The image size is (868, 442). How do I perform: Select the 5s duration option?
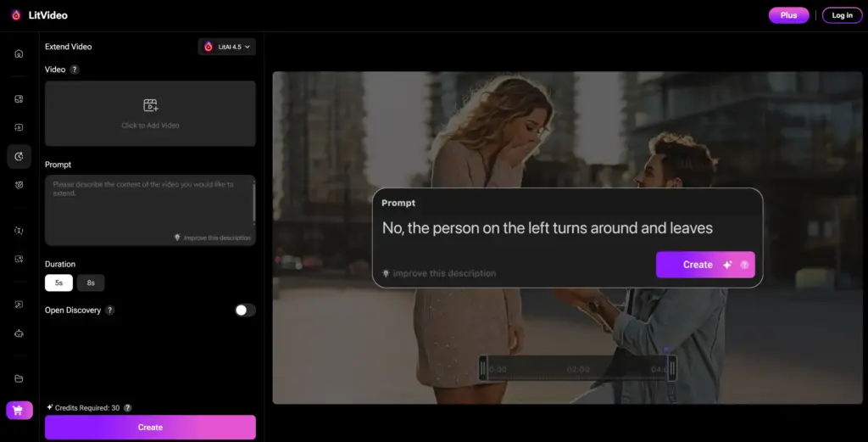point(58,283)
